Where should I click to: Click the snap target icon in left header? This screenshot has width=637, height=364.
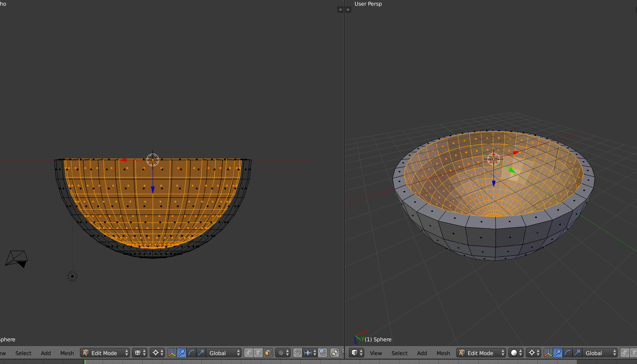323,353
